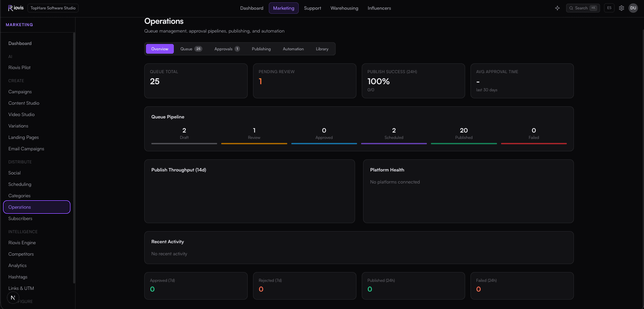Screen dimensions: 644x309
Task: Open the Publishing tab
Action: click(261, 49)
